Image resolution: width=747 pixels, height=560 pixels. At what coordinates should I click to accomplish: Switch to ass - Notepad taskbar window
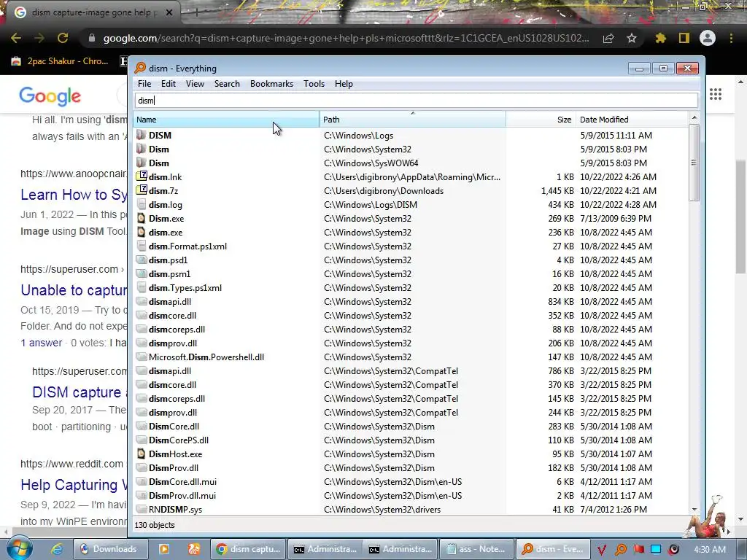pyautogui.click(x=477, y=549)
